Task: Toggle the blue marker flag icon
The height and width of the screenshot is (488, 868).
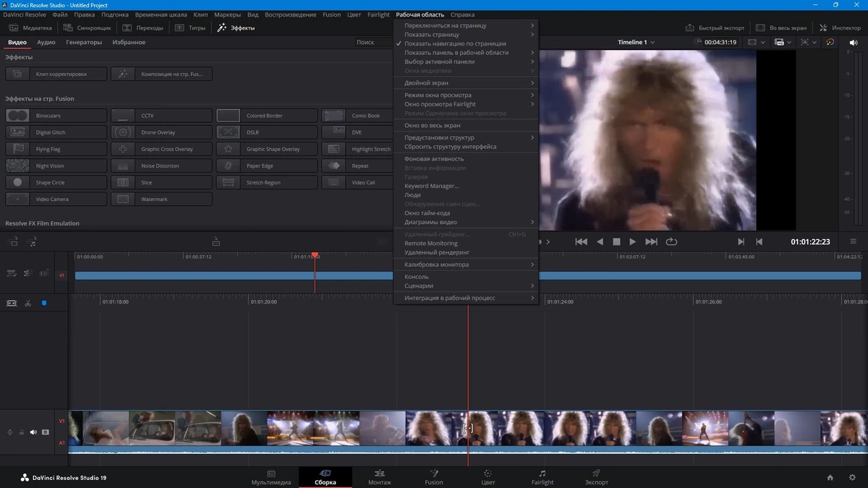Action: pos(43,303)
